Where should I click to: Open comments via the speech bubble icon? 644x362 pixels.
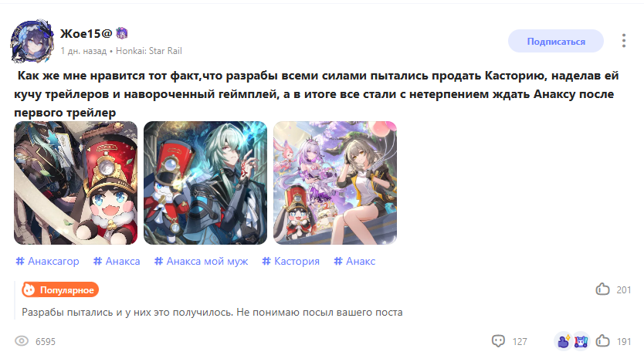coord(498,340)
